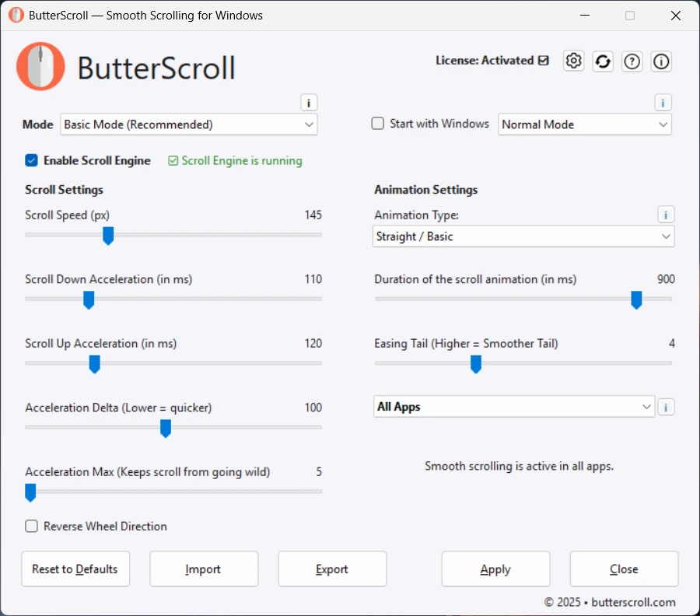The width and height of the screenshot is (700, 616).
Task: Click the small ButterScroll icon in title bar
Action: 16,16
